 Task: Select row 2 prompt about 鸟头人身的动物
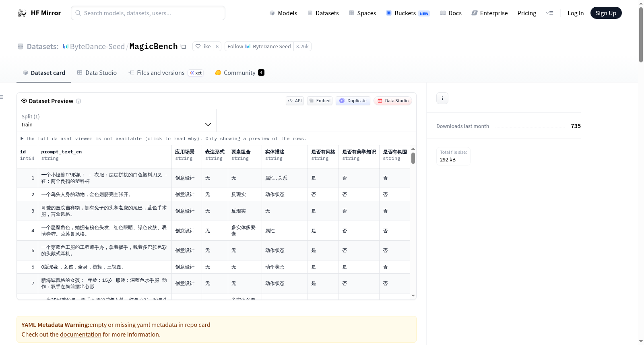click(x=105, y=194)
